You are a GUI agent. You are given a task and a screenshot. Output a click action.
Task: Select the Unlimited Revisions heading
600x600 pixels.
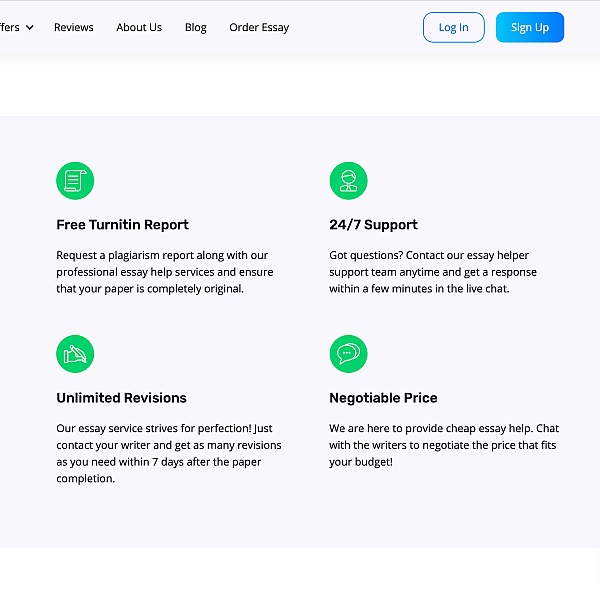(121, 398)
